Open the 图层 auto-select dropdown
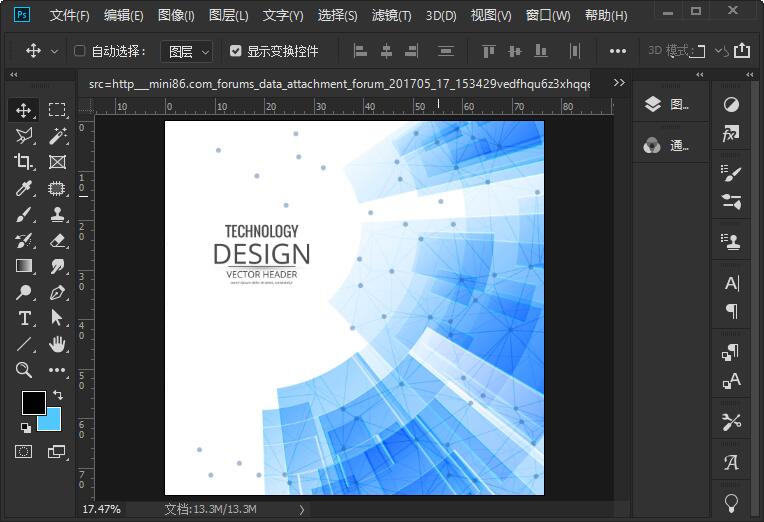Image resolution: width=764 pixels, height=522 pixels. [187, 51]
